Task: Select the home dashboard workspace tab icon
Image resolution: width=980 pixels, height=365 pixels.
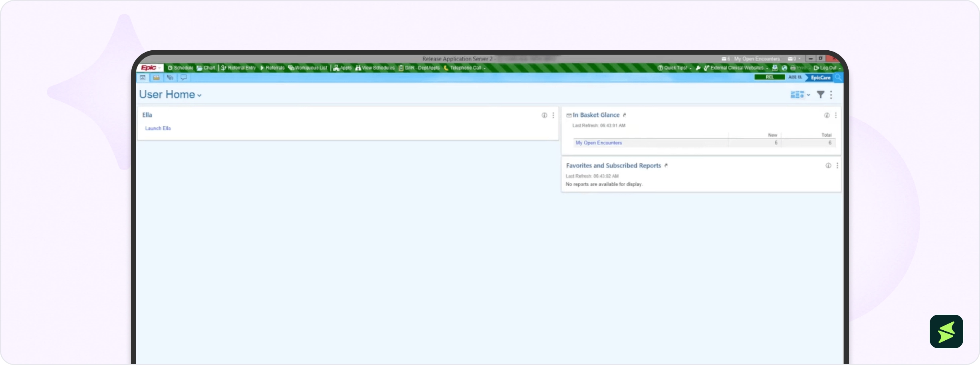Action: click(x=143, y=77)
